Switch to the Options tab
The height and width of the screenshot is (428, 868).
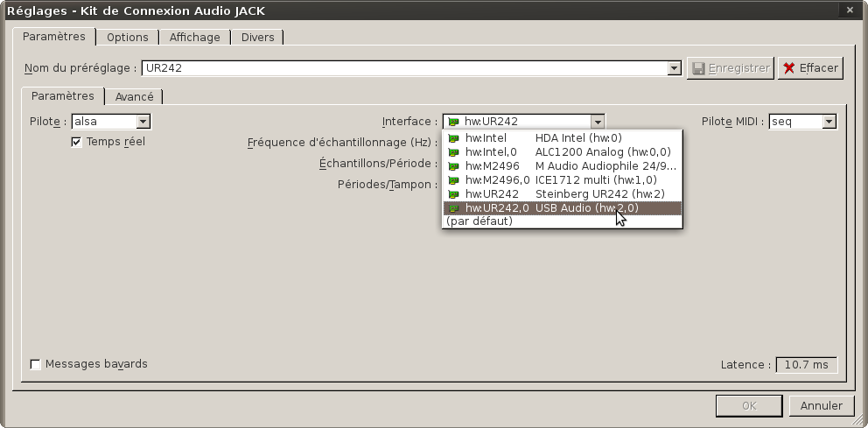128,37
